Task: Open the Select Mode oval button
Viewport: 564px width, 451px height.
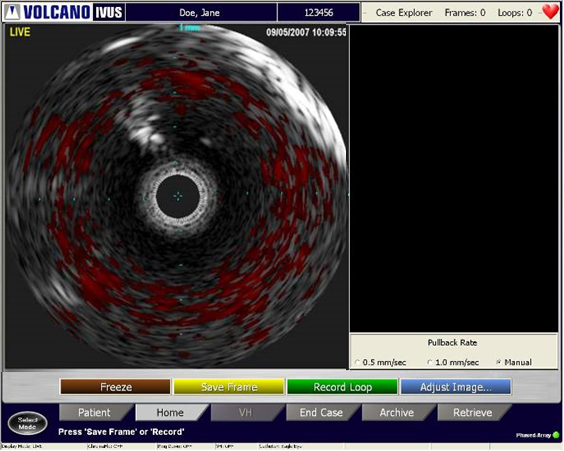Action: [27, 423]
